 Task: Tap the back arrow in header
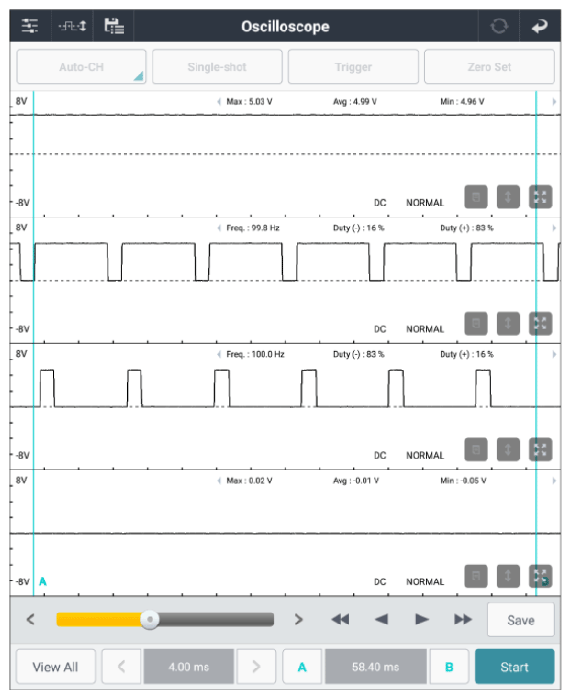click(540, 26)
